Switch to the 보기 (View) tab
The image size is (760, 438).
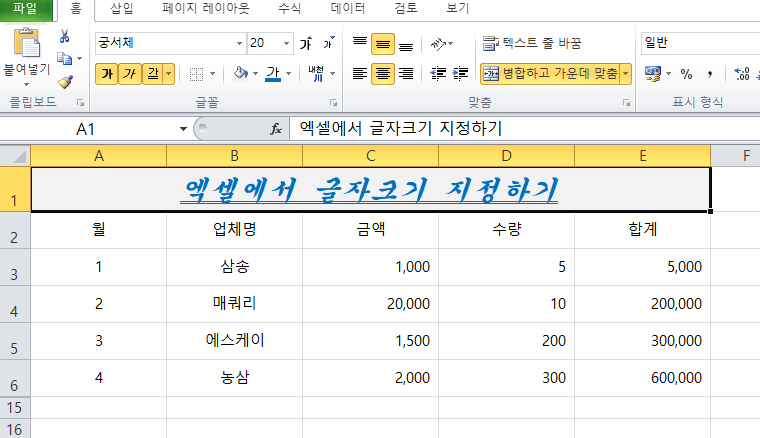457,9
